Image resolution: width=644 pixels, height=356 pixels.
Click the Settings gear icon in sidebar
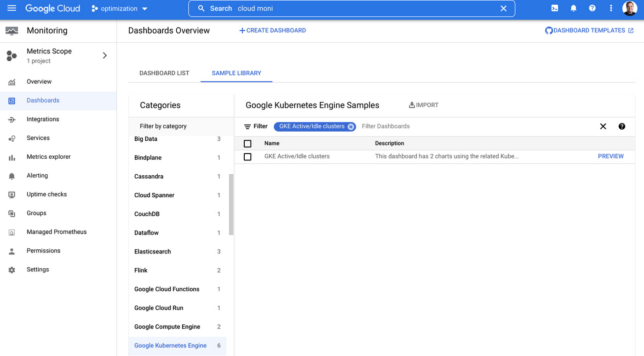(12, 270)
